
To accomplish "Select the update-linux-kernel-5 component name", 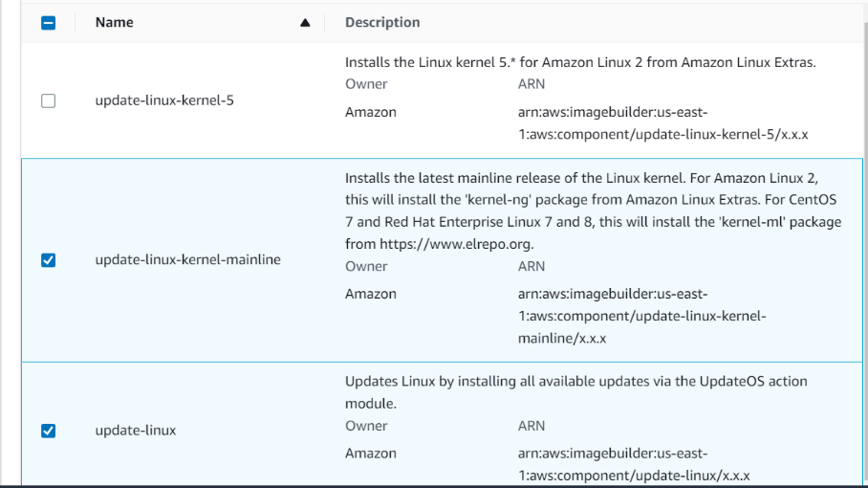I will [x=164, y=100].
